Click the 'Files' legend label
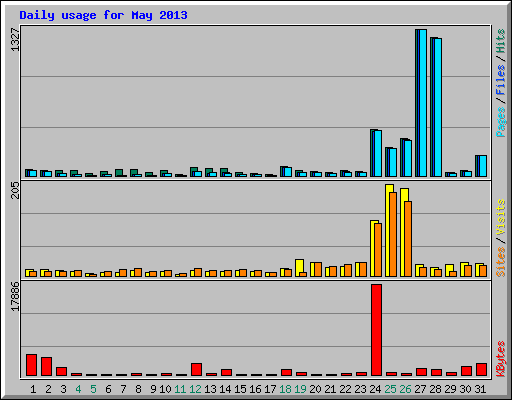 501,79
